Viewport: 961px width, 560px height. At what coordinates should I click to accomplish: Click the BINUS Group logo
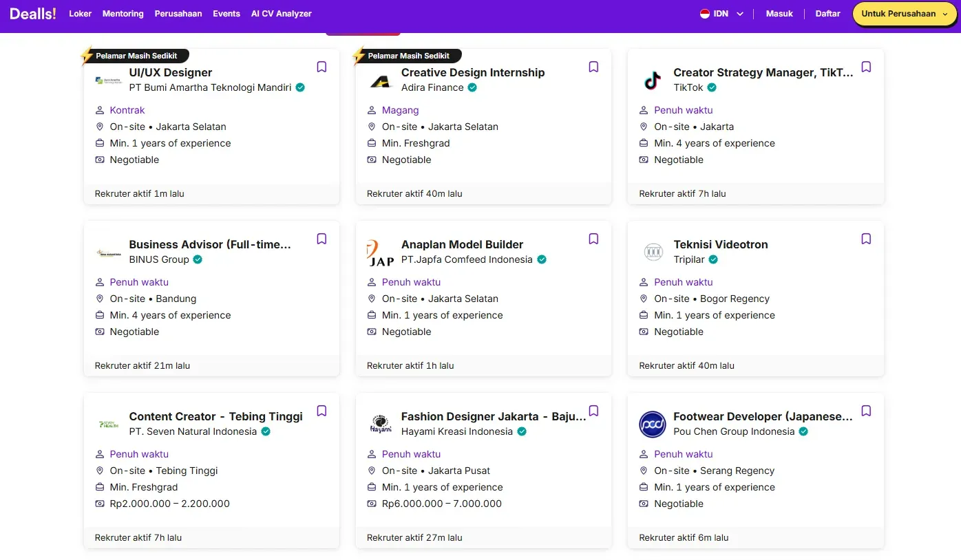coord(108,252)
